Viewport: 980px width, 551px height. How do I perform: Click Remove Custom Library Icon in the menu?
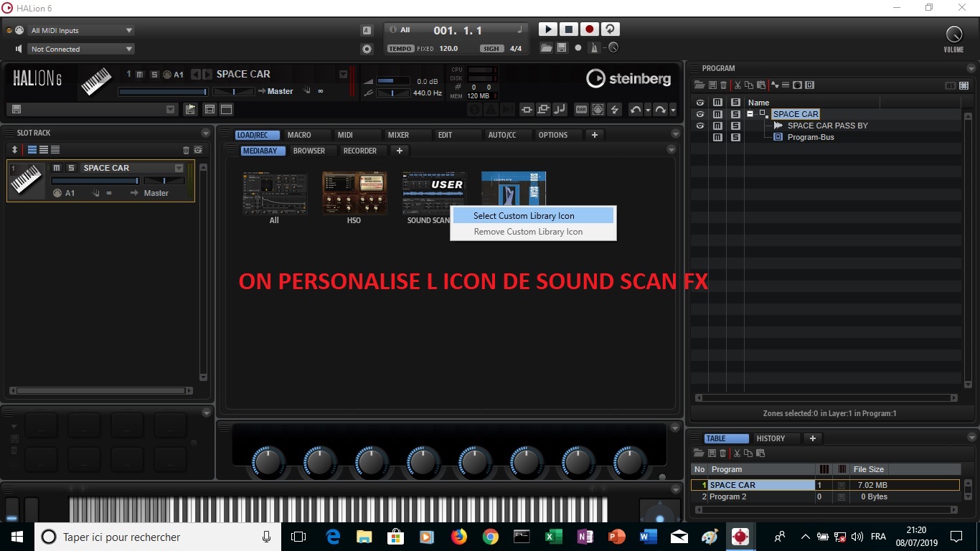[x=528, y=231]
